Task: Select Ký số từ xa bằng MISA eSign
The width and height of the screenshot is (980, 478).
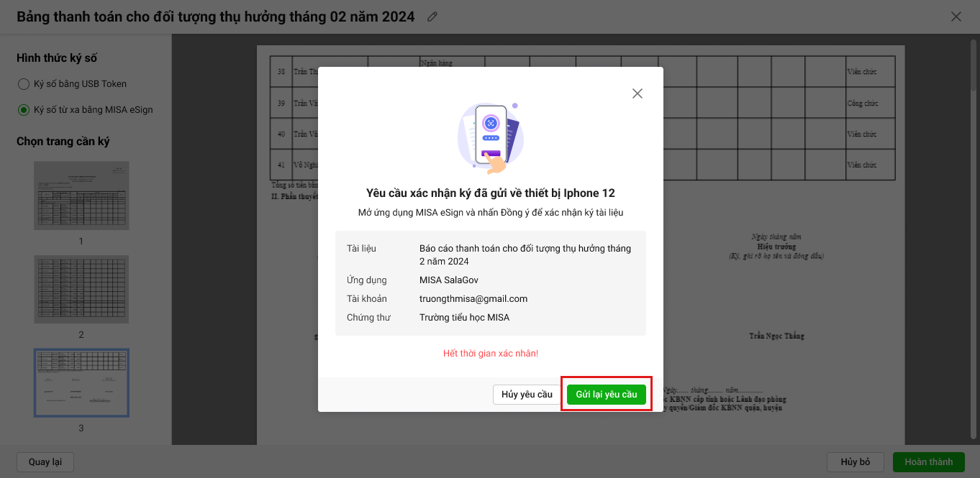Action: 86,110
